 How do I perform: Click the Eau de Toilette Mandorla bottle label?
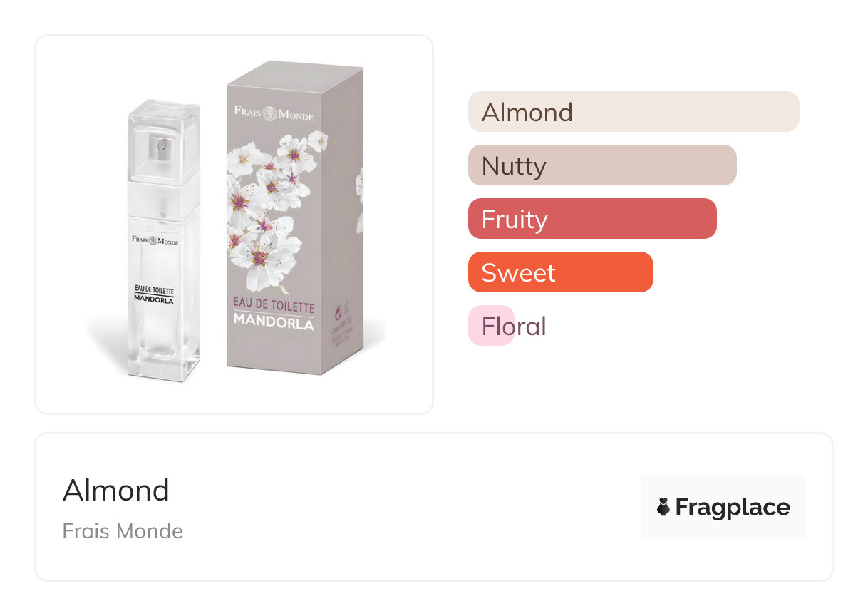pyautogui.click(x=154, y=294)
